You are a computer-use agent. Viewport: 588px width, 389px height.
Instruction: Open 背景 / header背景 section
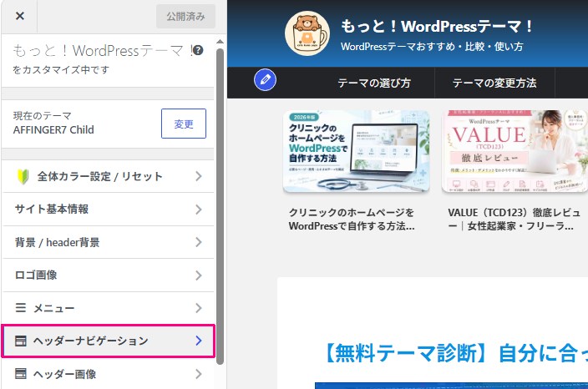108,242
